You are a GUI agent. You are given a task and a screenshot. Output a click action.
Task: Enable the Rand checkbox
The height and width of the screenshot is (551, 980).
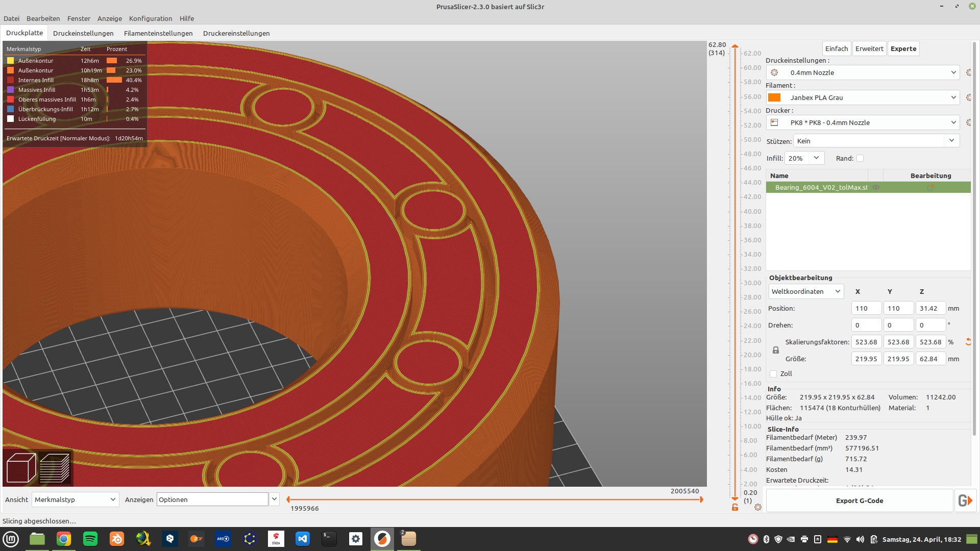860,158
